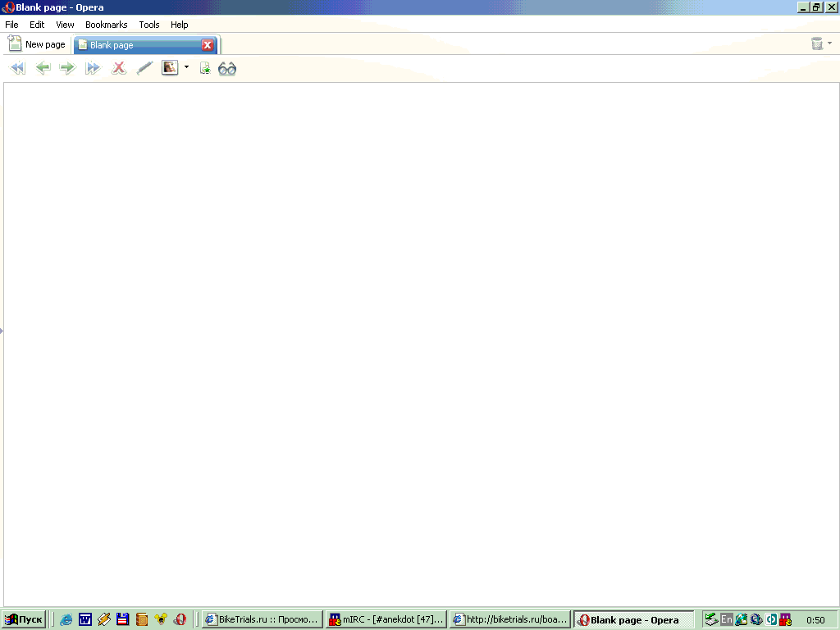This screenshot has height=630, width=840.
Task: Click the En language indicator in tray
Action: tap(726, 620)
